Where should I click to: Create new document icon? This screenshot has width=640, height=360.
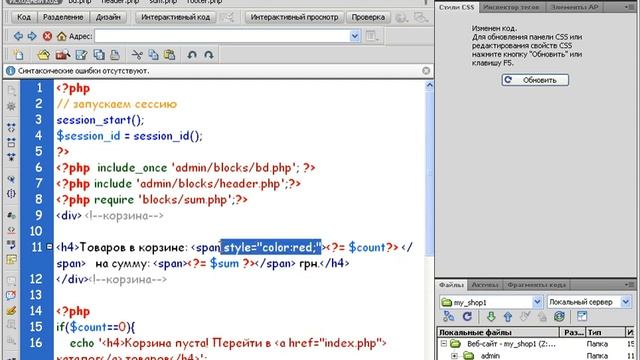point(18,55)
